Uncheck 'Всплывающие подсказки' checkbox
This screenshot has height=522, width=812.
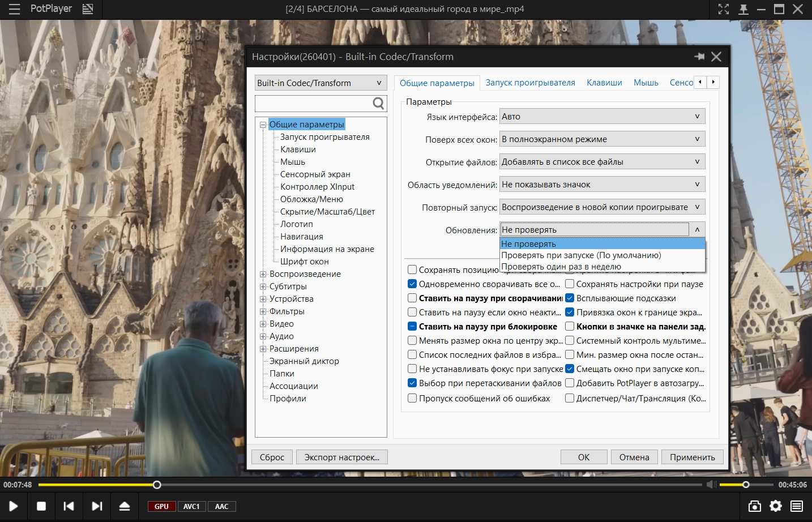tap(570, 298)
